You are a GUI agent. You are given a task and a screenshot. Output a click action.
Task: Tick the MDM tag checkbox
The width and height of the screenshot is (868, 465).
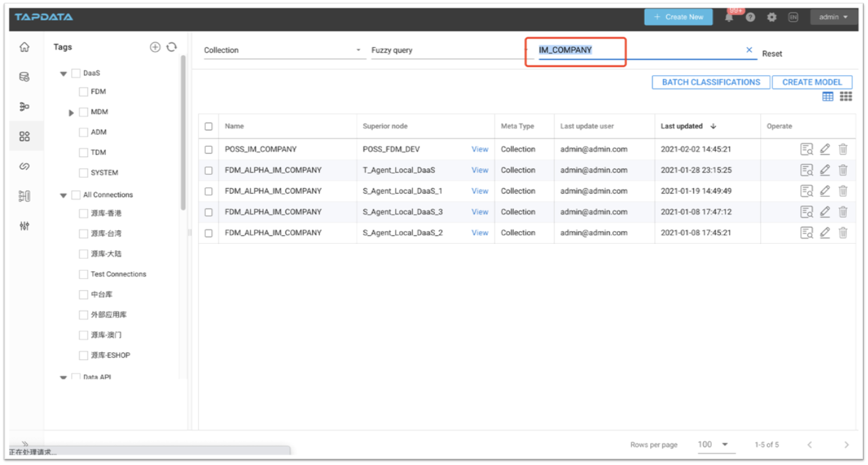(83, 112)
